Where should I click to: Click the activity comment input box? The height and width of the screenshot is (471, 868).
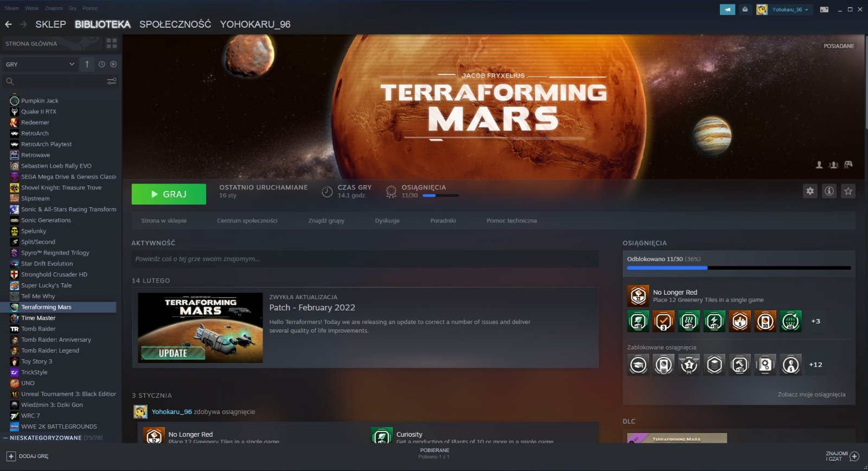(x=365, y=259)
